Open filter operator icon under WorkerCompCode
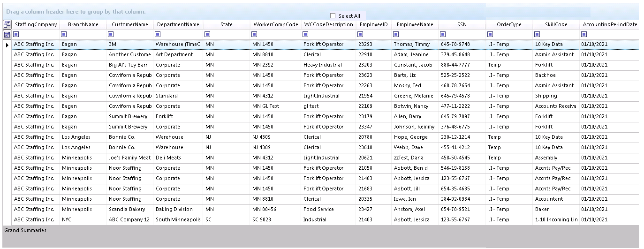 (x=255, y=34)
